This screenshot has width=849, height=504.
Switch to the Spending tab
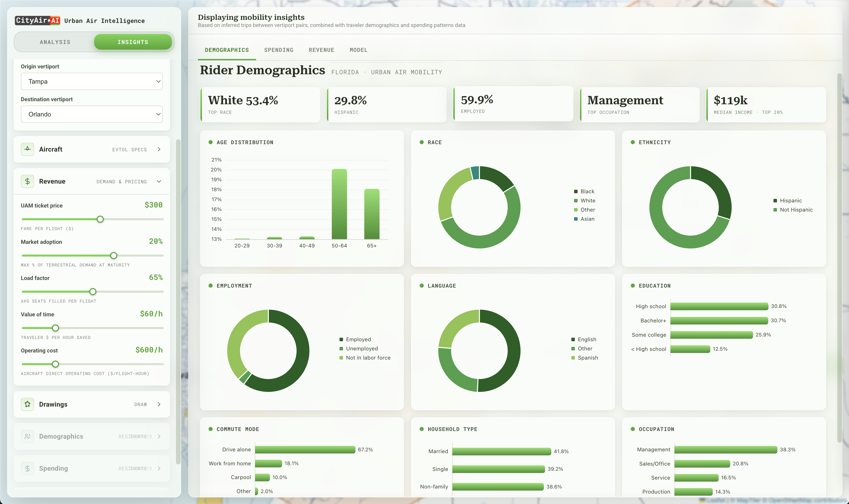[x=279, y=50]
